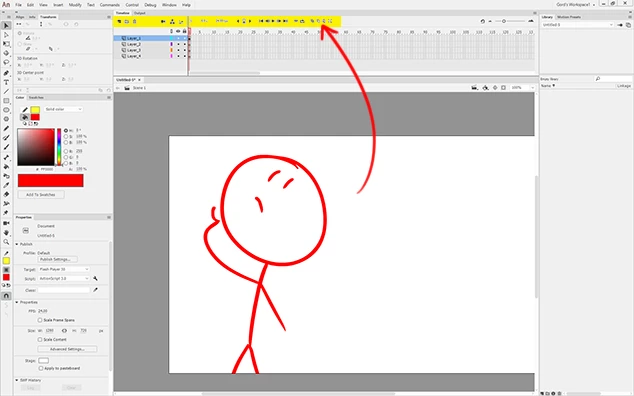Click the Add To Swatches button
The height and width of the screenshot is (396, 634).
tap(40, 195)
